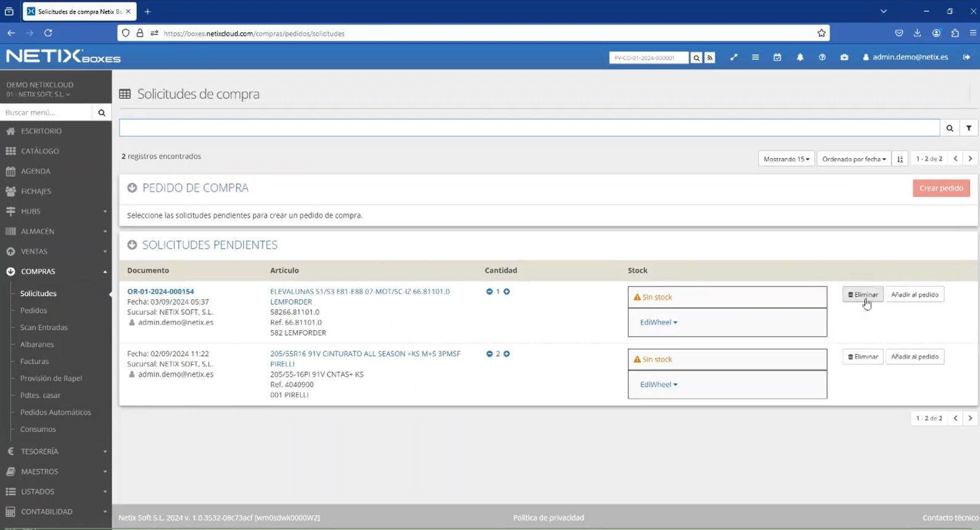Focus the main solicitudes search field
The width and height of the screenshot is (980, 530).
(530, 128)
